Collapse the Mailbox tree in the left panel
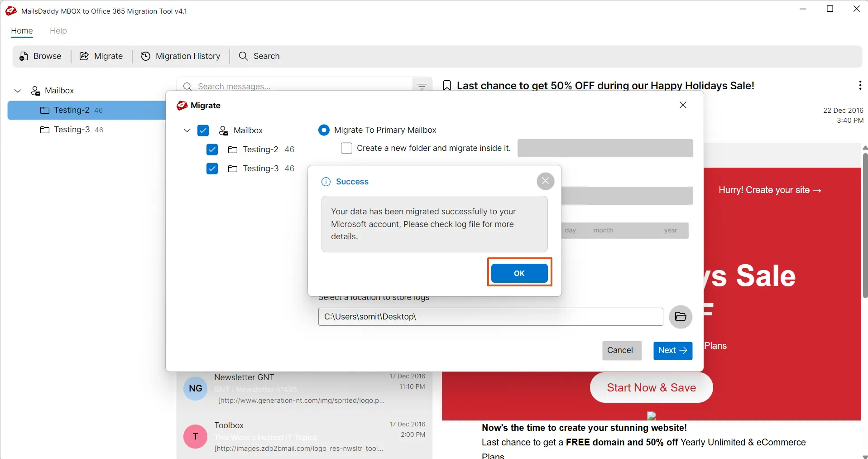 click(x=17, y=91)
